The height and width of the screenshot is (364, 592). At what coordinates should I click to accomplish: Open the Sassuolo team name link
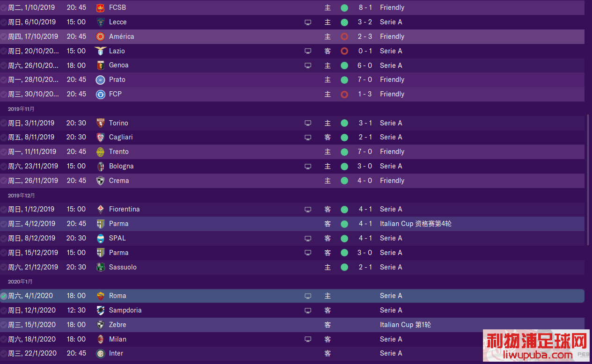tap(123, 267)
